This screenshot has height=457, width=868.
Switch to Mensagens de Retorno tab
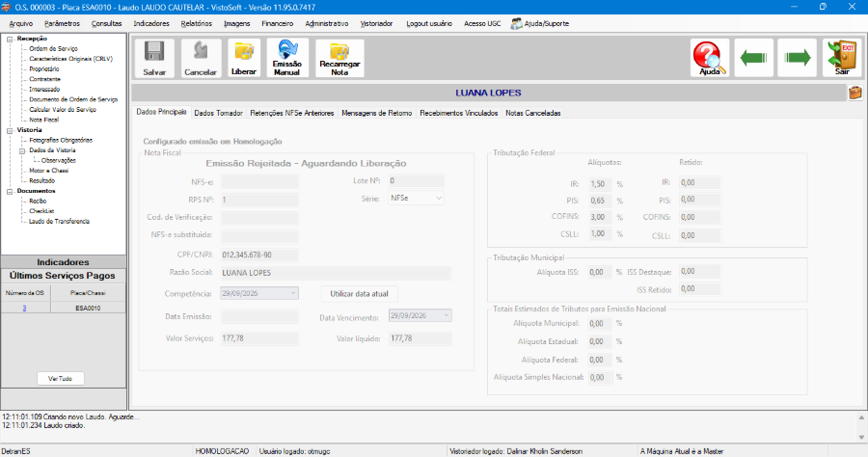click(376, 113)
